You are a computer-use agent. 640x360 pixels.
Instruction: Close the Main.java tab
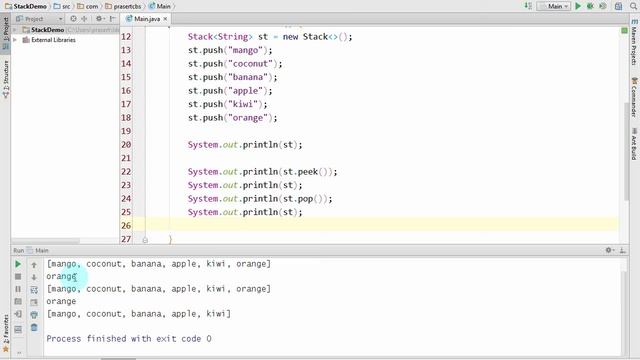[165, 19]
